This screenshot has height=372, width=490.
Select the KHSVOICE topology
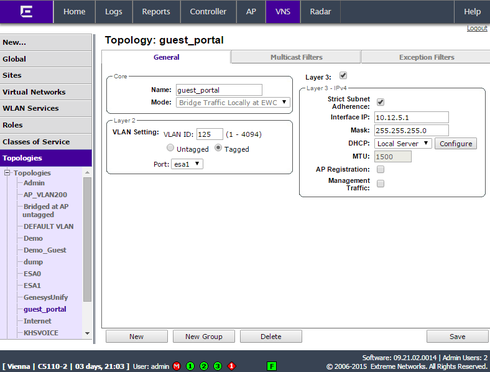[41, 333]
